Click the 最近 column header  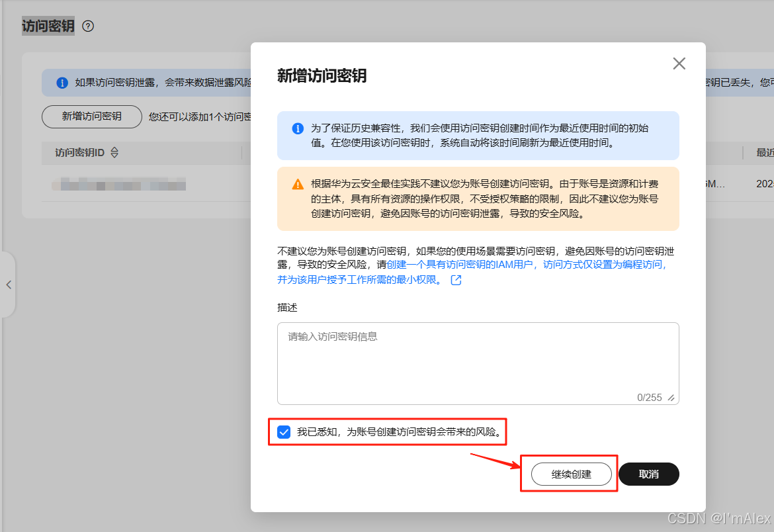click(764, 153)
